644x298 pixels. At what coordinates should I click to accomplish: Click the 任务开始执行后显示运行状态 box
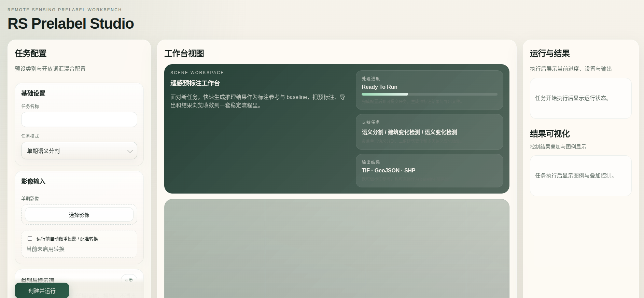click(580, 98)
